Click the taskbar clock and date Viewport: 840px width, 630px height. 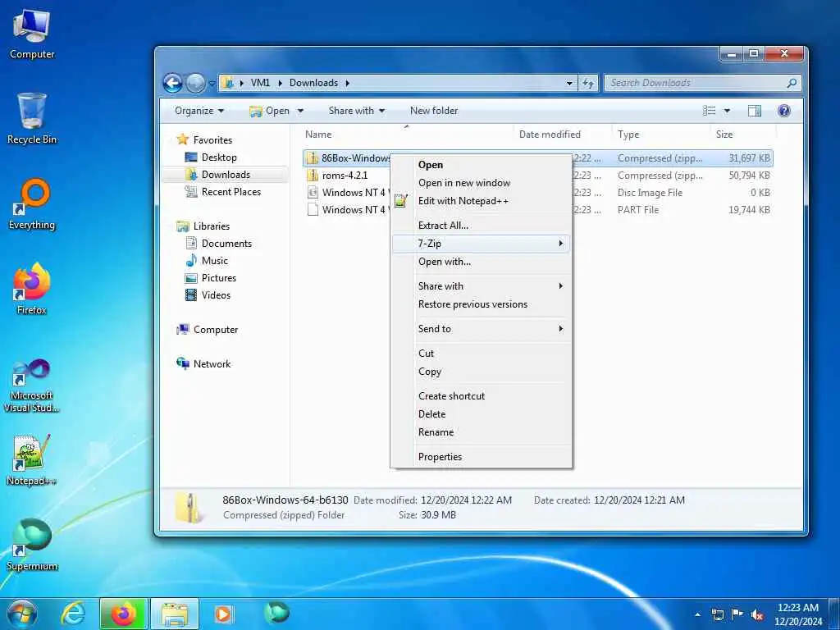coord(798,614)
